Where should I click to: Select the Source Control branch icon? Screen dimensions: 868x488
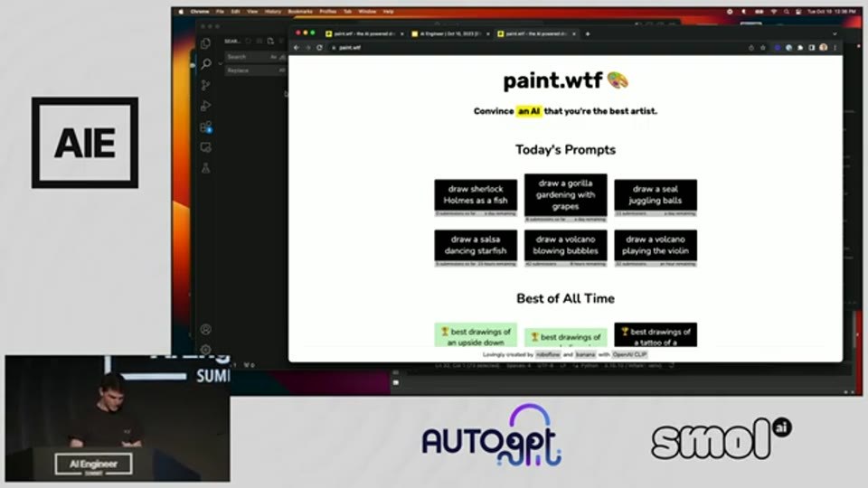click(205, 85)
